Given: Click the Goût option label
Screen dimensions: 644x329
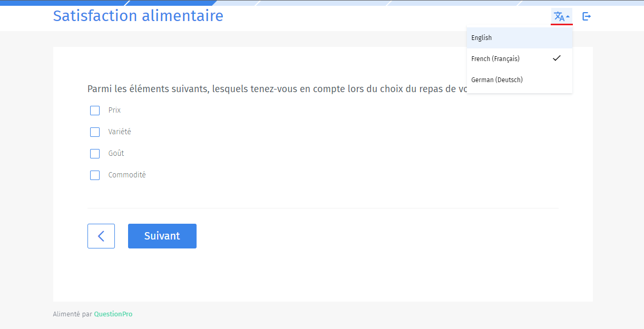Looking at the screenshot, I should (x=116, y=154).
